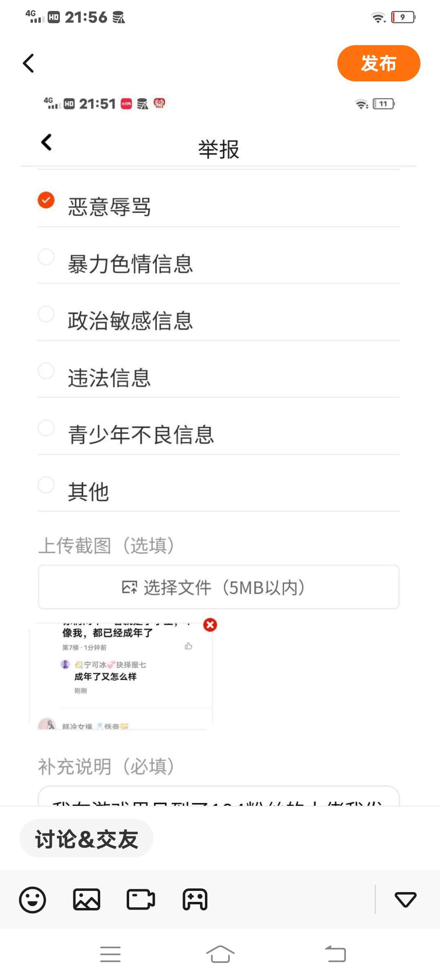Tap the game controller icon

click(x=195, y=899)
